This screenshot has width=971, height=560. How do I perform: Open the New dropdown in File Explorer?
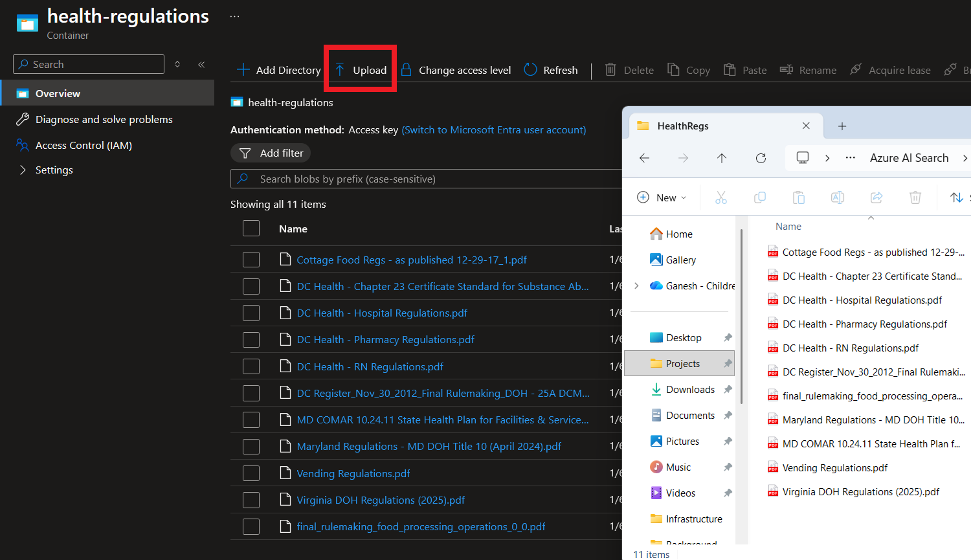tap(662, 197)
